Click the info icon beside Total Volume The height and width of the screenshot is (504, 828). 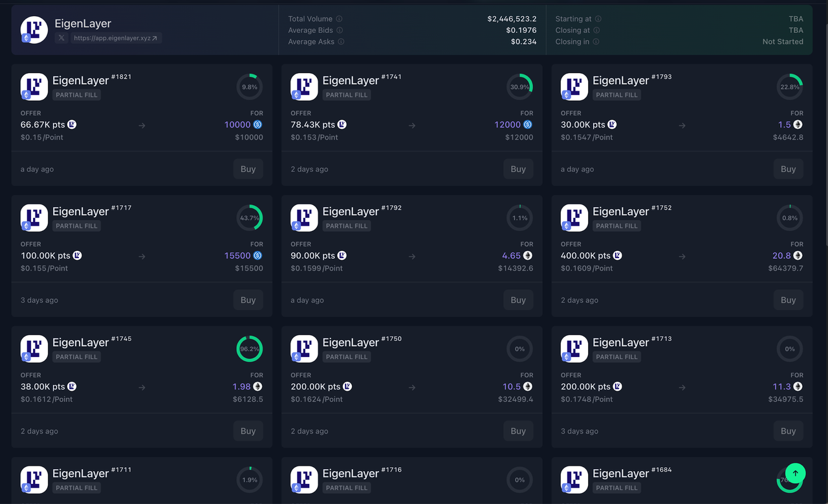[340, 19]
